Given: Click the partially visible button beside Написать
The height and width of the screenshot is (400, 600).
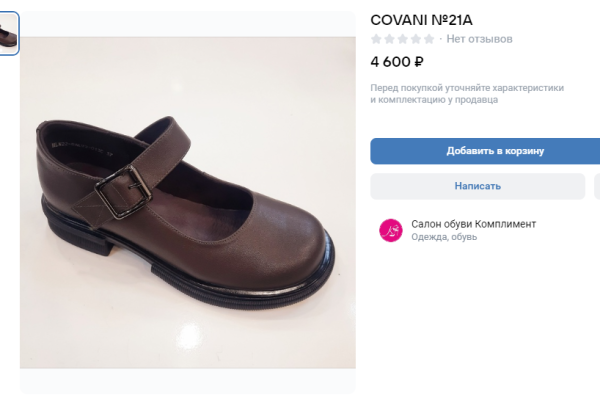Looking at the screenshot, I should tap(596, 186).
